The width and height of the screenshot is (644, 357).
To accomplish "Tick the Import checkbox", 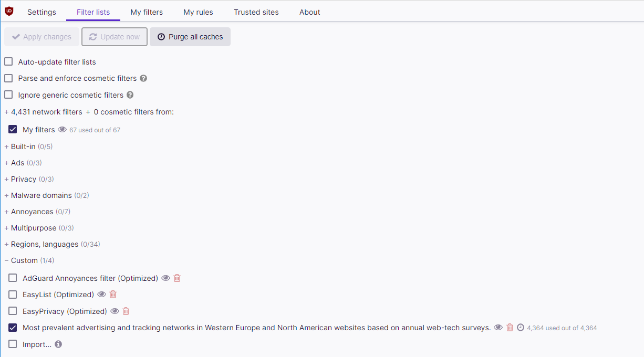I will point(13,344).
